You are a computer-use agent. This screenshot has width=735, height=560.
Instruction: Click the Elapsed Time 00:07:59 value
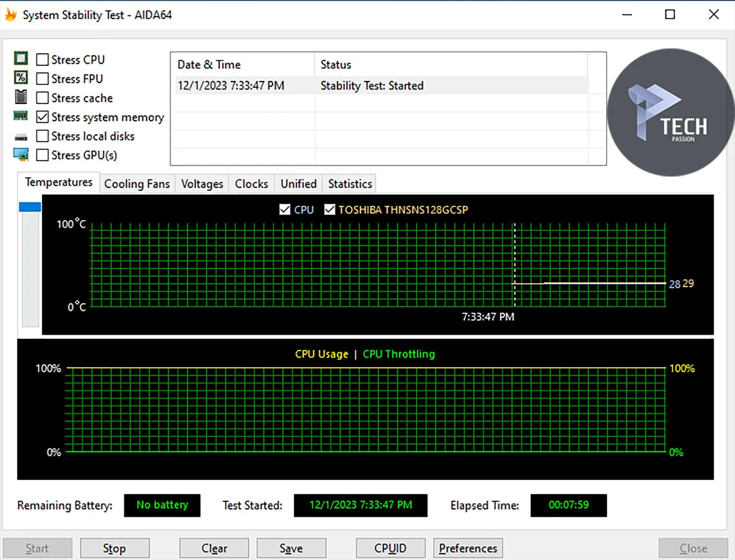(x=569, y=505)
